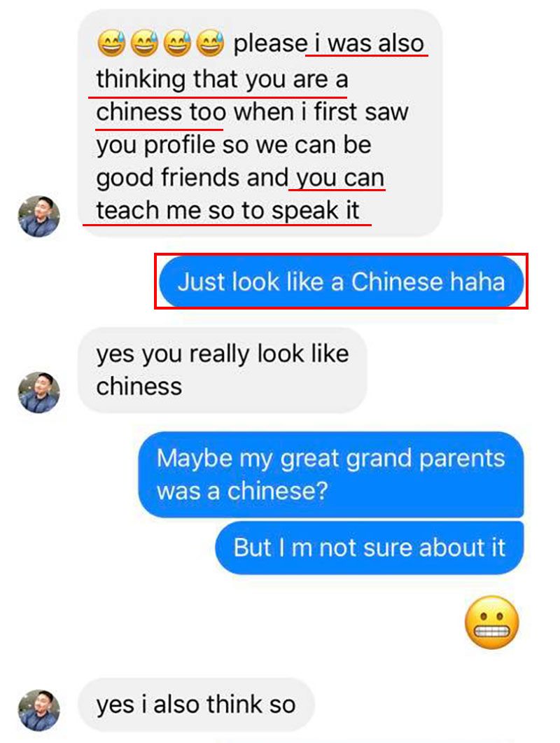This screenshot has width=560, height=743.
Task: Click the 'yes i also think so' message
Action: point(196,704)
